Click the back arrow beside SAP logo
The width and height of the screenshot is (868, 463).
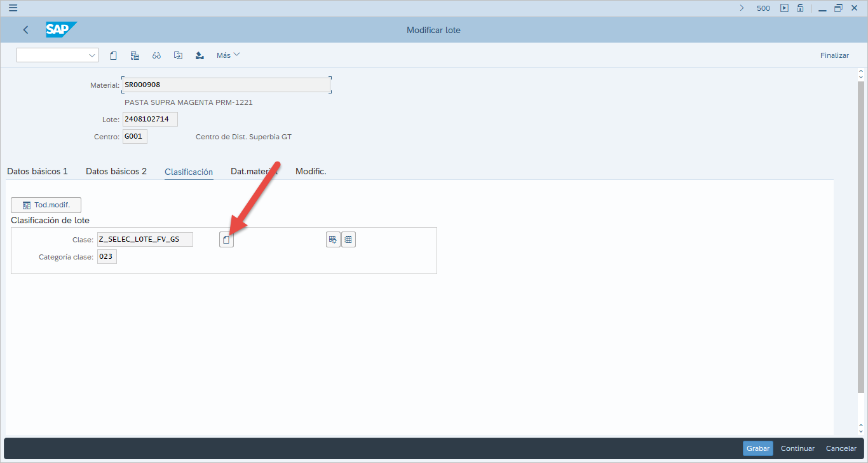26,30
